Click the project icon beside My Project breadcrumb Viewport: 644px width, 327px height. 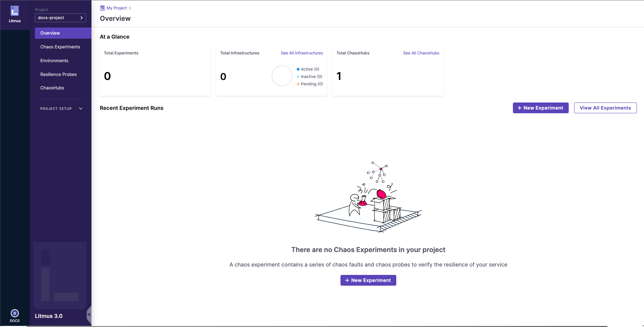coord(102,8)
